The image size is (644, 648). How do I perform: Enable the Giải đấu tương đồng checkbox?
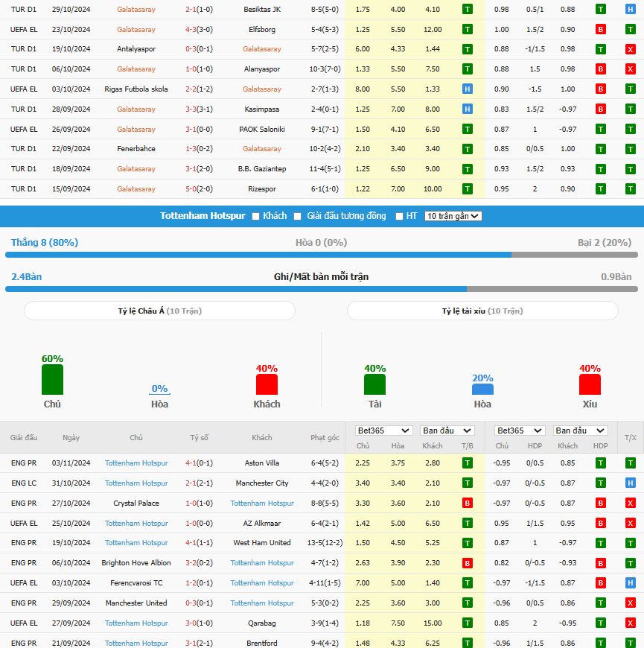pyautogui.click(x=297, y=216)
